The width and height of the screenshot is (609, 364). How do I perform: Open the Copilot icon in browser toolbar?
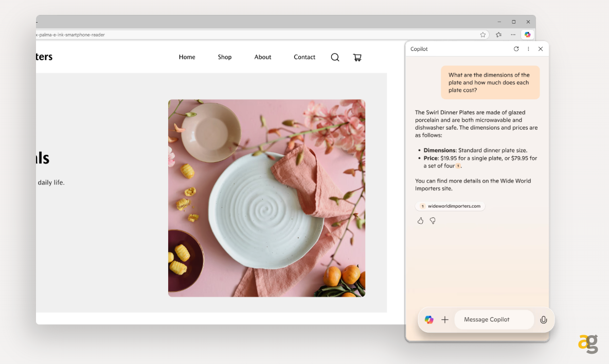tap(527, 34)
